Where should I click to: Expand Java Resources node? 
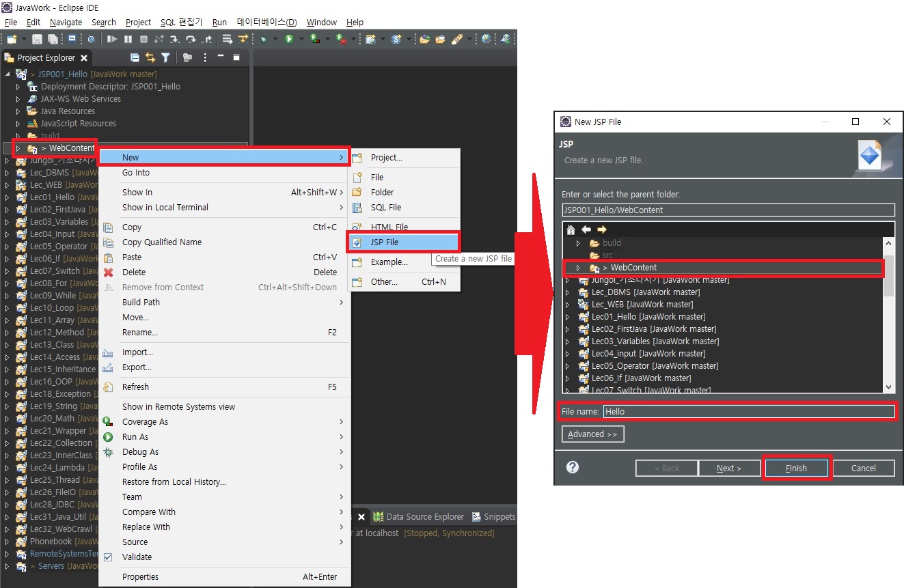pyautogui.click(x=18, y=111)
